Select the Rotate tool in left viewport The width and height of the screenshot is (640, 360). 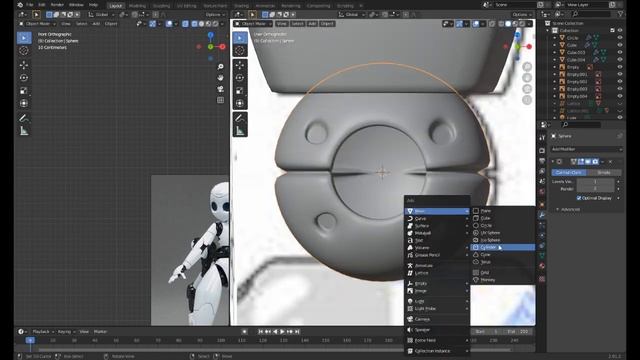(24, 78)
